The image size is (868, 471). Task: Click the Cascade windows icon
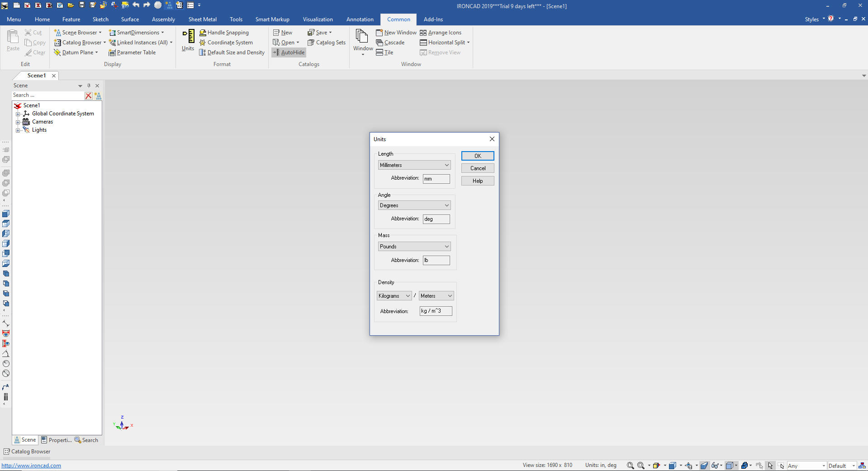coord(379,43)
